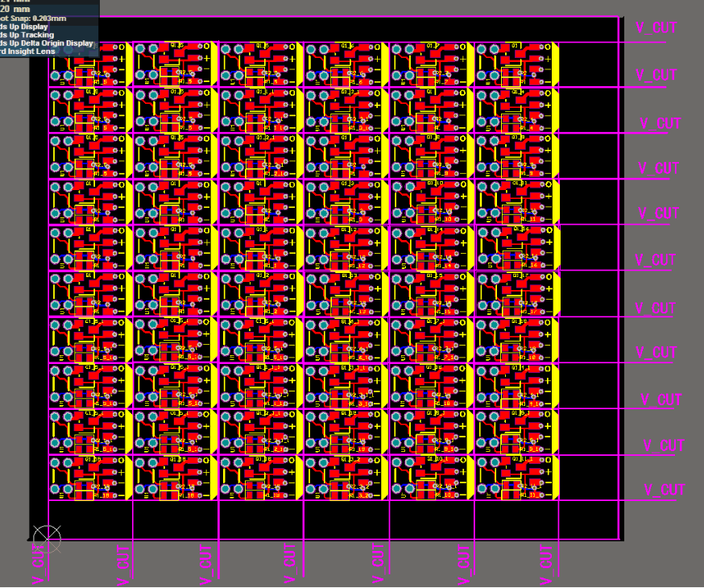Select the leftmost vertical V_CUT label at bottom
Screen dimensions: 704x588
pos(38,564)
